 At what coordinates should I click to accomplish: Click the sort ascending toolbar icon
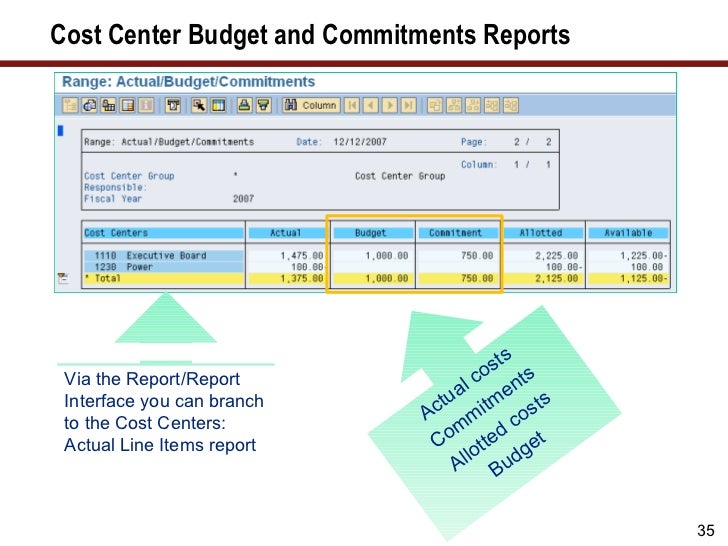244,105
